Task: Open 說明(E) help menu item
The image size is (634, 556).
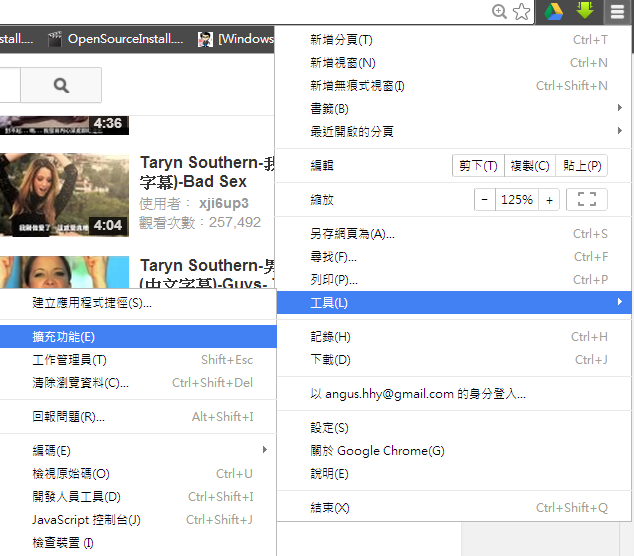Action: pos(454,474)
